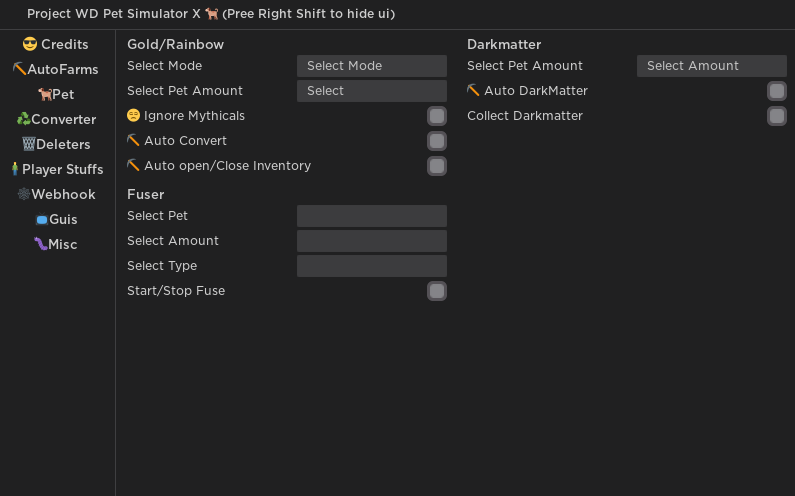Click the pickaxe icon beside AutoFarms
795x496 pixels.
19,68
